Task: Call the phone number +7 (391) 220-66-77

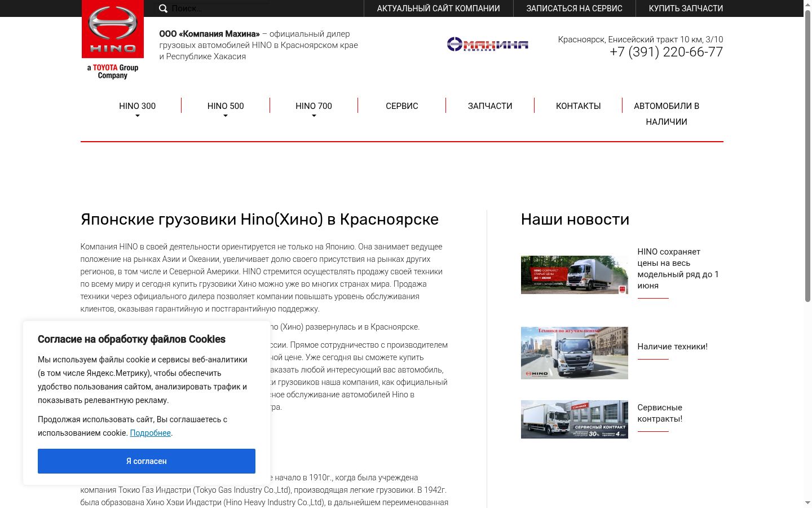Action: [666, 52]
